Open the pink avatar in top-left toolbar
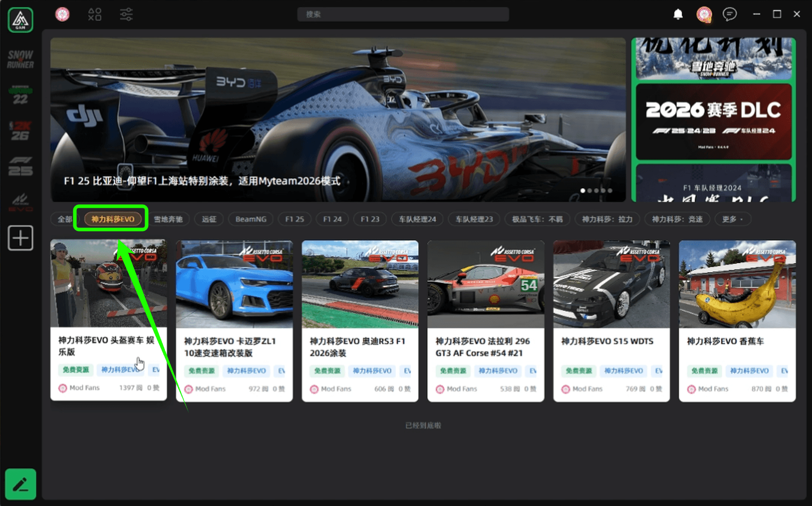 (x=62, y=14)
